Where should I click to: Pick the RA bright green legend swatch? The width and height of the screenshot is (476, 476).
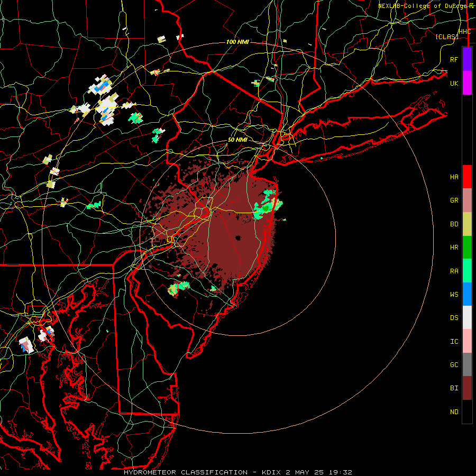pyautogui.click(x=467, y=271)
